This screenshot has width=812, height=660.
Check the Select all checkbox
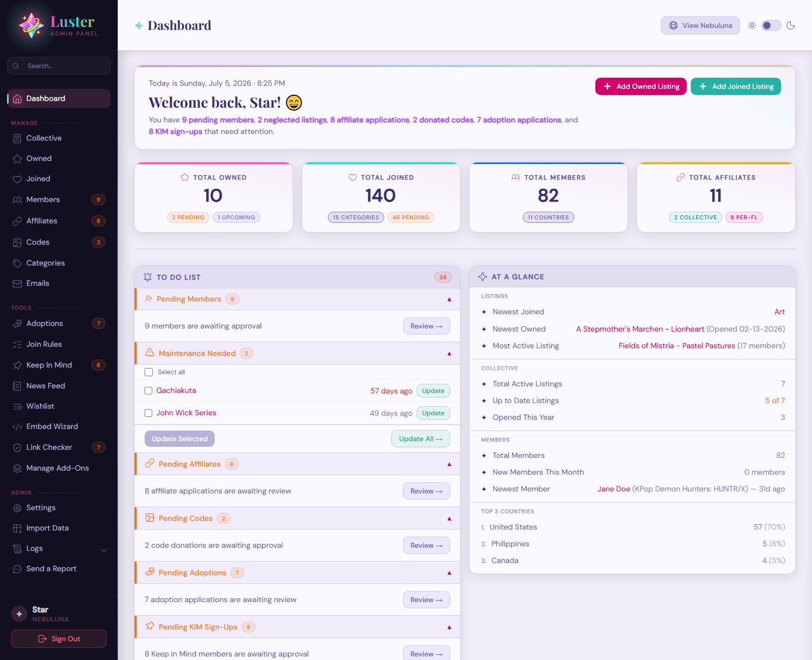(149, 372)
